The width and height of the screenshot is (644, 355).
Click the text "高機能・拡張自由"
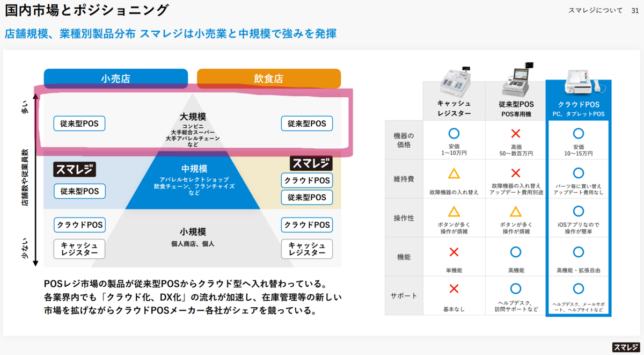tap(579, 270)
